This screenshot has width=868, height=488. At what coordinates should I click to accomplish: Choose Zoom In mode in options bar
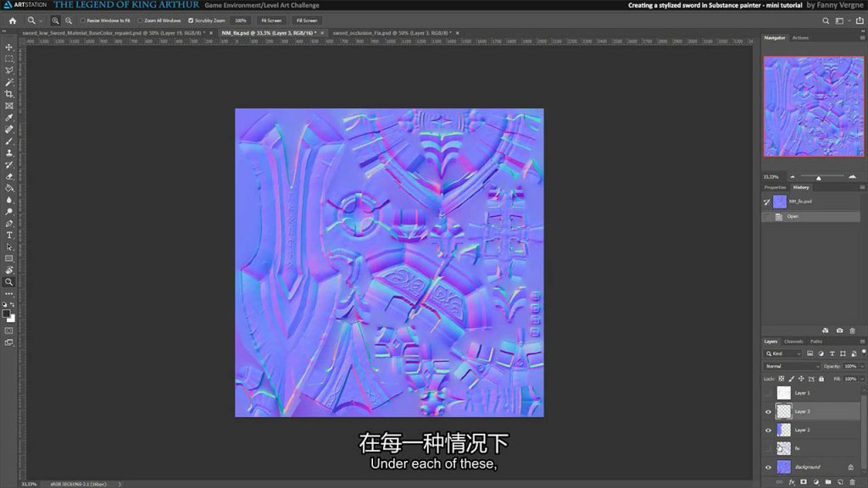point(55,20)
